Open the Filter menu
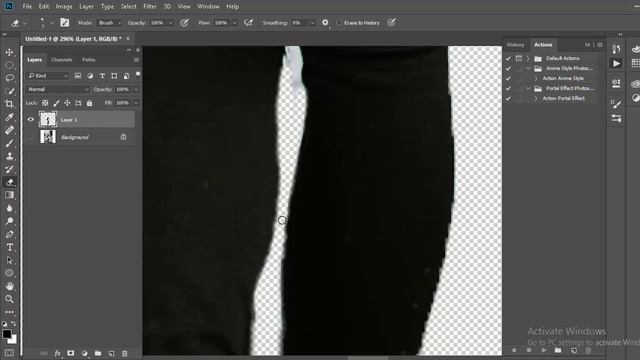Image resolution: width=640 pixels, height=360 pixels. click(150, 7)
